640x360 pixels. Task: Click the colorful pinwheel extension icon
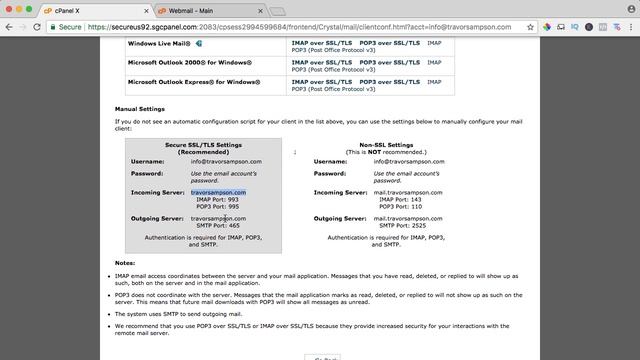[547, 27]
